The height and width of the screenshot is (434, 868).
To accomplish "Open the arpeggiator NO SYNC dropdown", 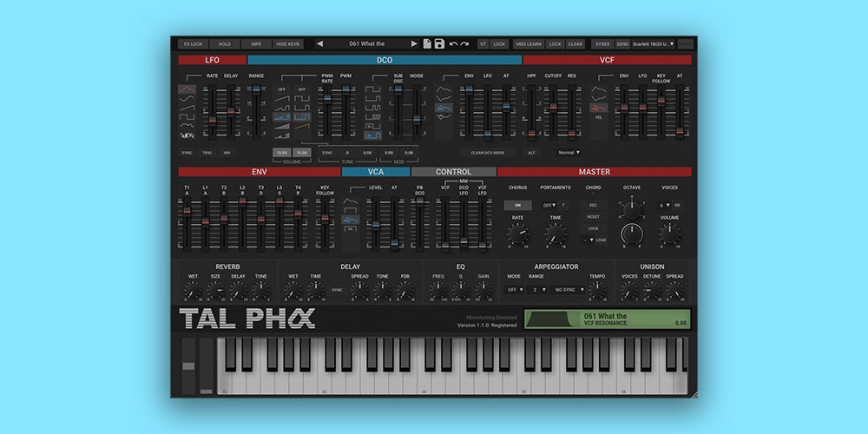I will tap(569, 290).
